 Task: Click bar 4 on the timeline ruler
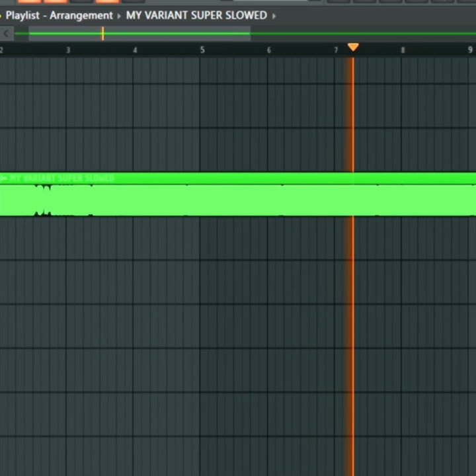[x=135, y=50]
